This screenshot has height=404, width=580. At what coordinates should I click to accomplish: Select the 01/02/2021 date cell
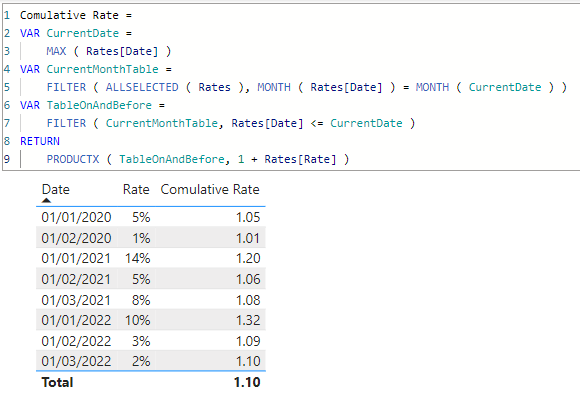coord(76,279)
